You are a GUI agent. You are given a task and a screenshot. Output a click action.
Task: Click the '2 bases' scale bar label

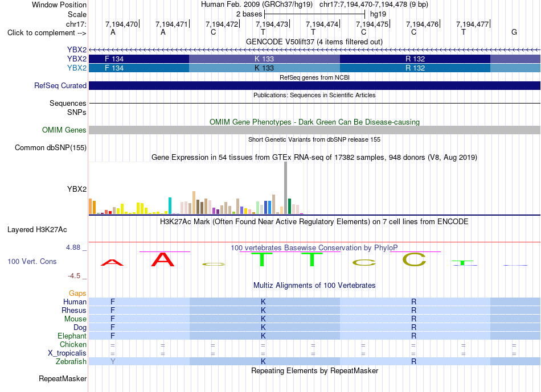[249, 14]
